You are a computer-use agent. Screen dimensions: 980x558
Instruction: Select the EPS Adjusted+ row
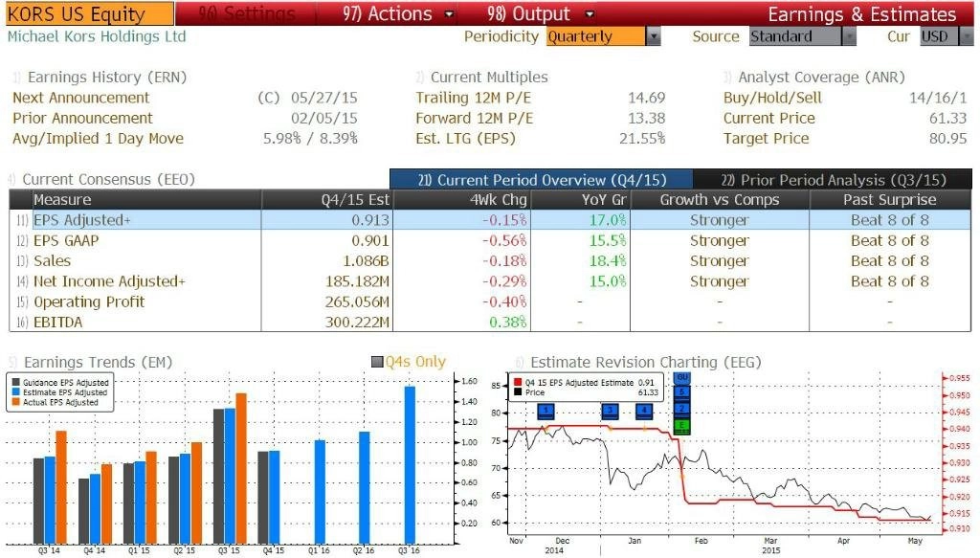point(490,220)
